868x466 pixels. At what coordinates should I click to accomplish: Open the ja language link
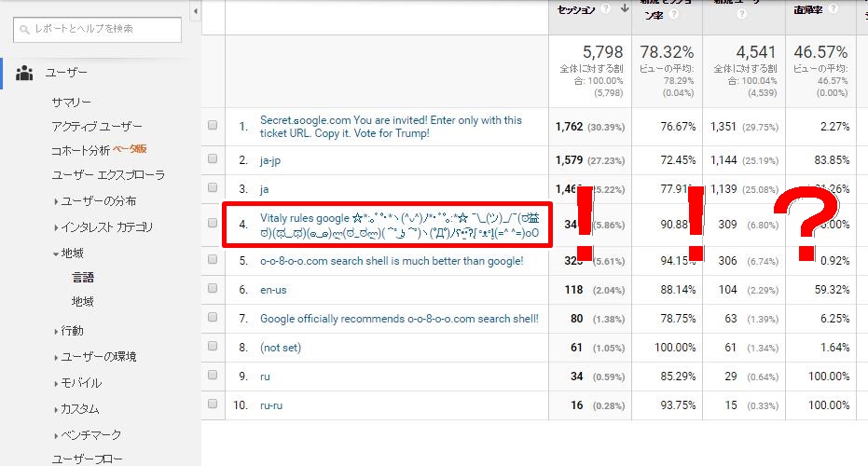coord(265,189)
